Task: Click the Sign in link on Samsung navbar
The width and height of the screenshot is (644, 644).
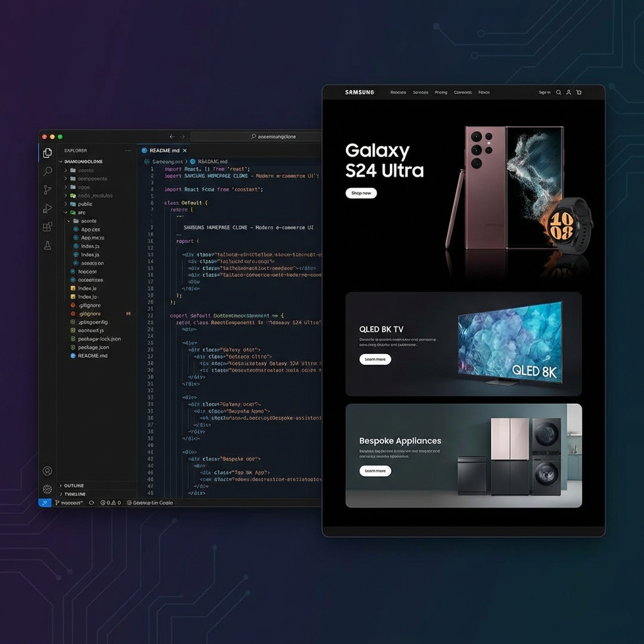Action: [x=543, y=92]
